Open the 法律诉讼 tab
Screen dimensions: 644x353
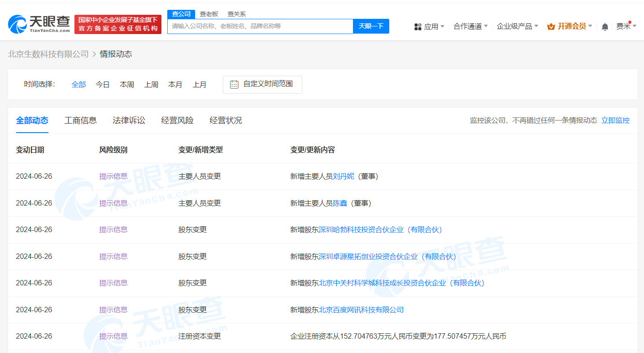click(129, 120)
